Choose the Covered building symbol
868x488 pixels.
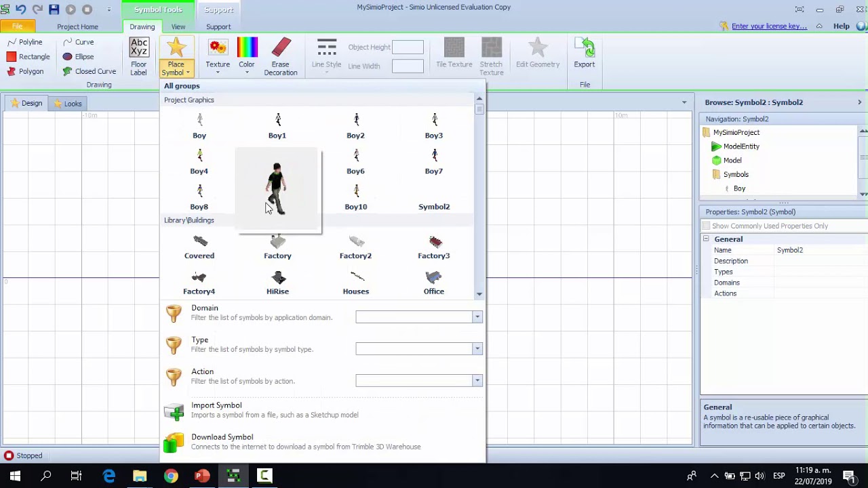[199, 247]
